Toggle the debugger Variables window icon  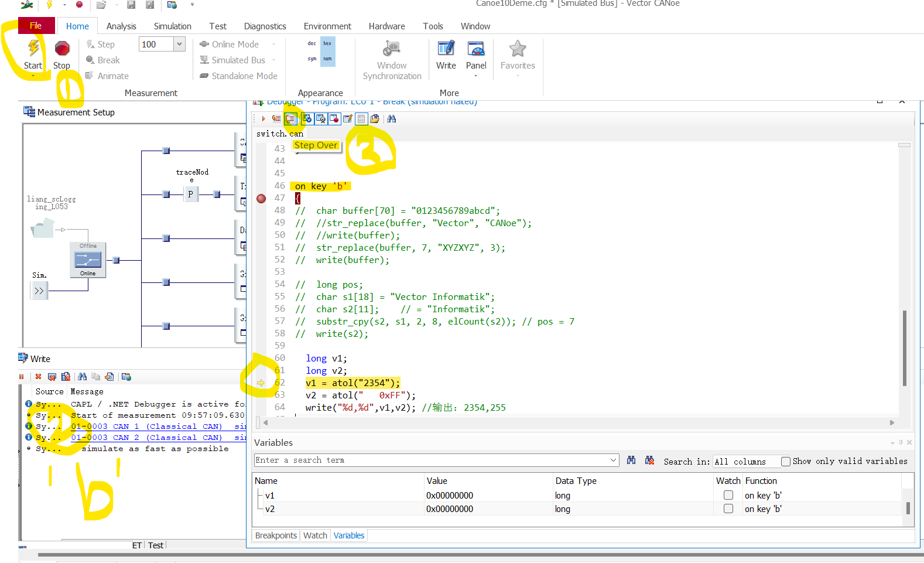(307, 119)
